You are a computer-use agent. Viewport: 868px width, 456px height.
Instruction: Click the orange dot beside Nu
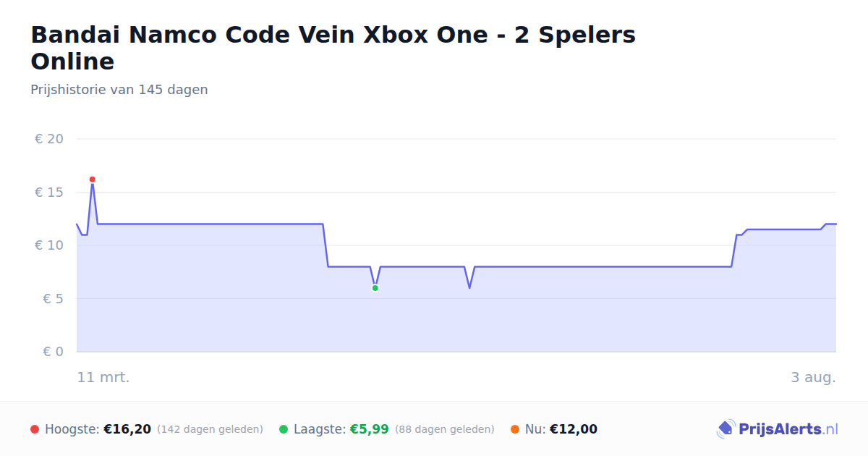tap(515, 429)
